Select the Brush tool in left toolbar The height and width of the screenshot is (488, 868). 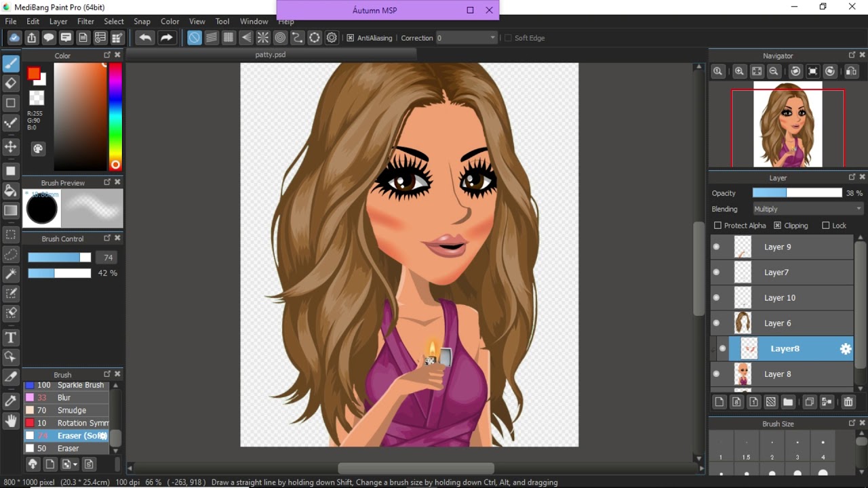coord(11,64)
